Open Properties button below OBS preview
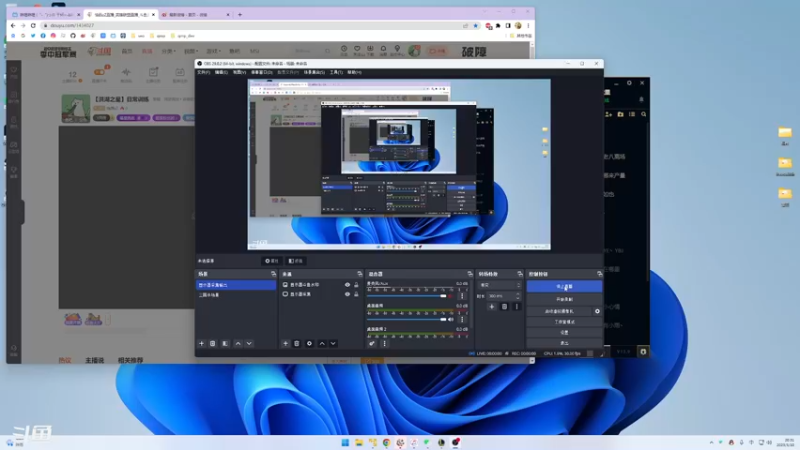Screen dimensions: 800x450 pos(271,261)
